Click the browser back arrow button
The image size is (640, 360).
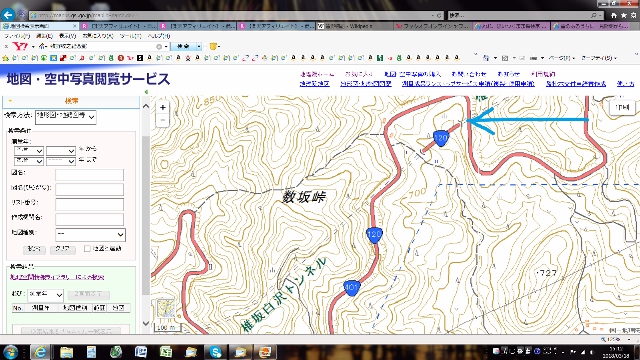[8, 15]
